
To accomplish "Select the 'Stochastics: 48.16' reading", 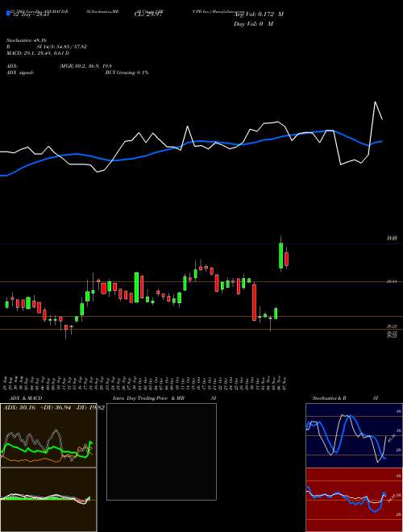I will coord(27,40).
